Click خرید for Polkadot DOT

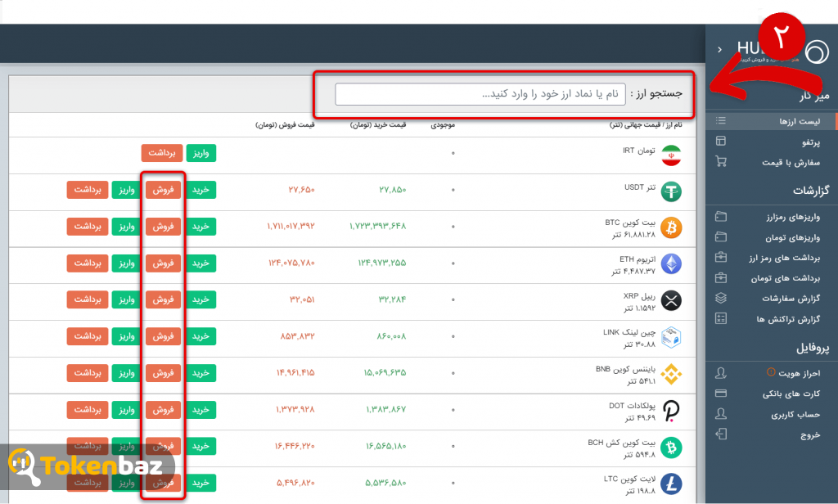[x=201, y=409]
